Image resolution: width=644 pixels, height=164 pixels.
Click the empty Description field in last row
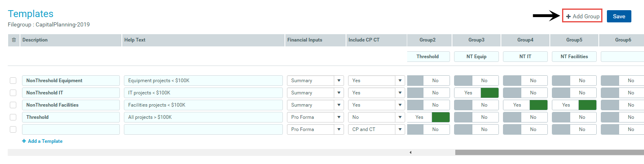pyautogui.click(x=71, y=129)
